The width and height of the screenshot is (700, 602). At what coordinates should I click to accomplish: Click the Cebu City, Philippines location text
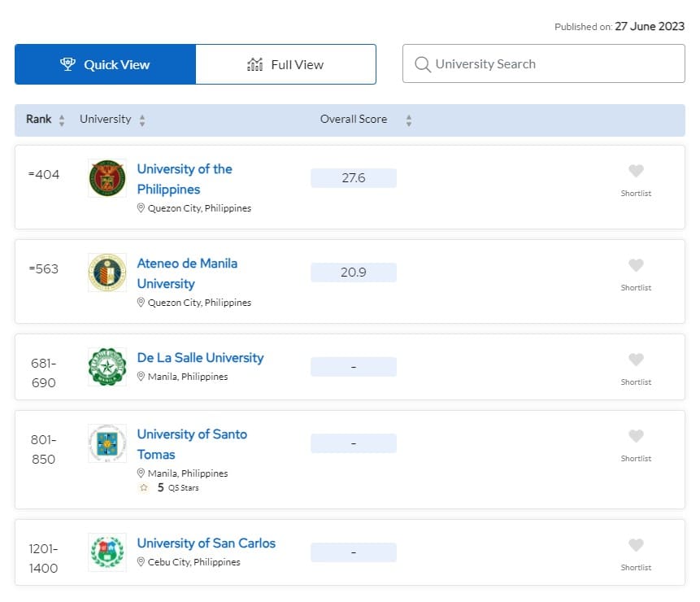[x=193, y=562]
